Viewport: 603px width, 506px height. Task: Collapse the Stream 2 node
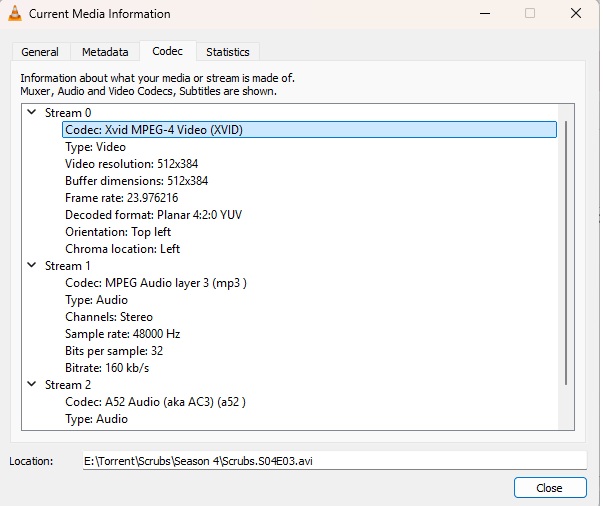click(x=32, y=384)
